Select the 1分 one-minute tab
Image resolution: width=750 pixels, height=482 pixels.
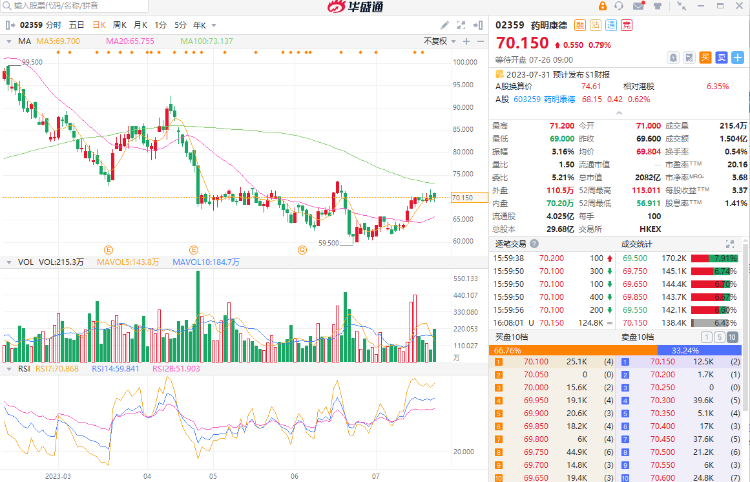[x=161, y=25]
